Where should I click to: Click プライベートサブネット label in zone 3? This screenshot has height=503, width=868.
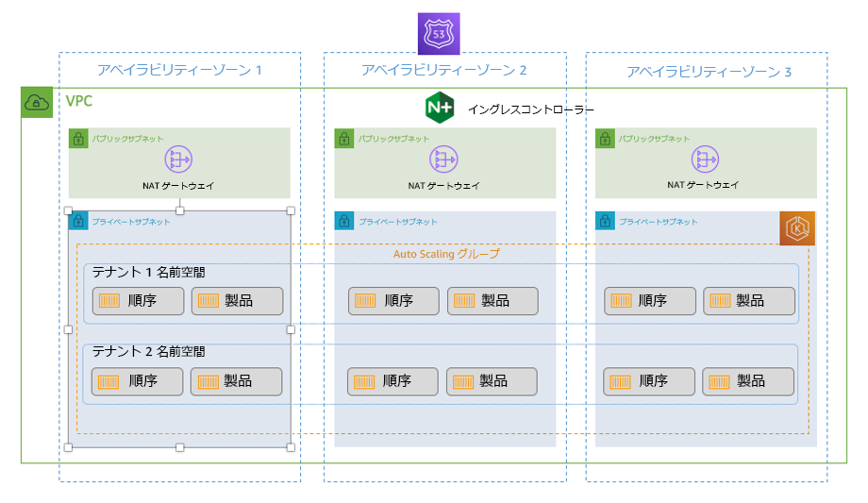[x=659, y=222]
